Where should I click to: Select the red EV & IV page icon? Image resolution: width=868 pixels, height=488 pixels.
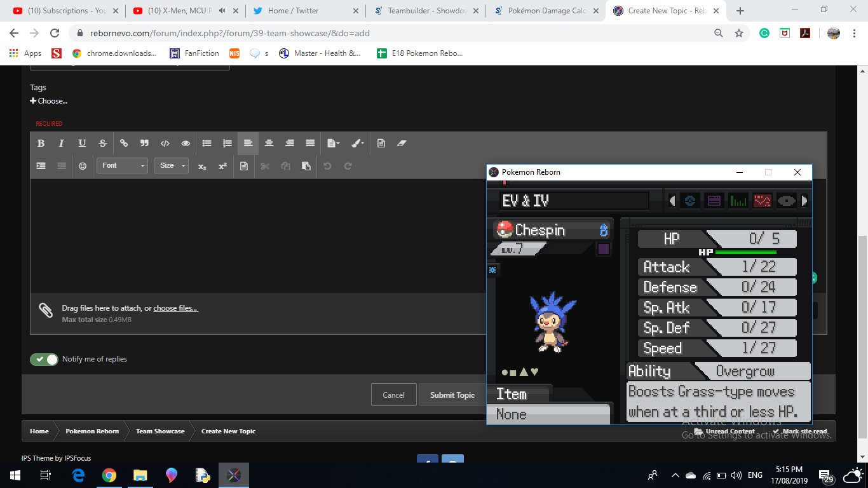coord(763,201)
